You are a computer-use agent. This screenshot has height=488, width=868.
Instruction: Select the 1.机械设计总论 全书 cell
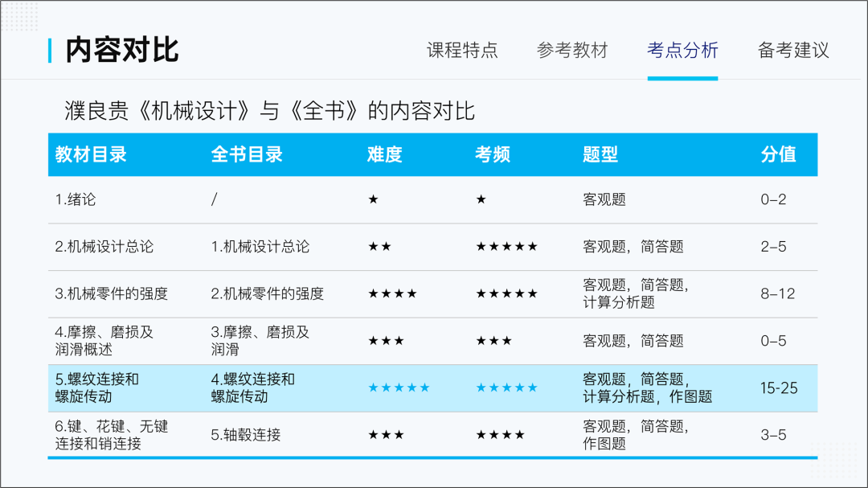[260, 247]
